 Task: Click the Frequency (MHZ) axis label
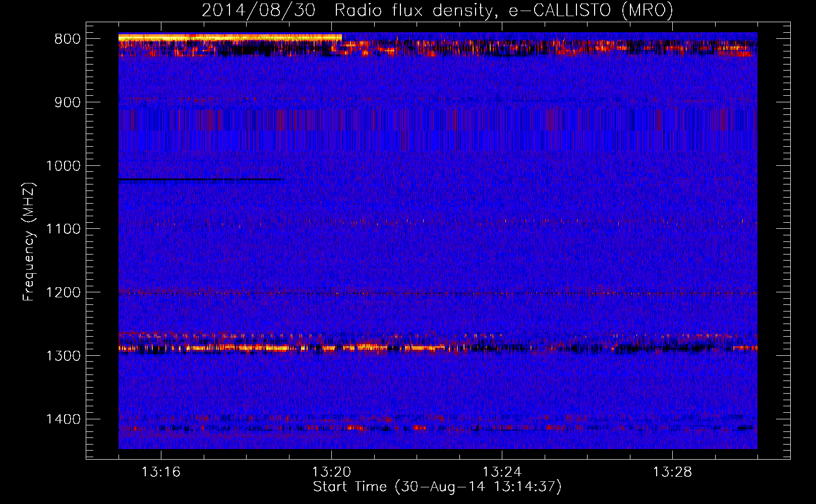29,241
